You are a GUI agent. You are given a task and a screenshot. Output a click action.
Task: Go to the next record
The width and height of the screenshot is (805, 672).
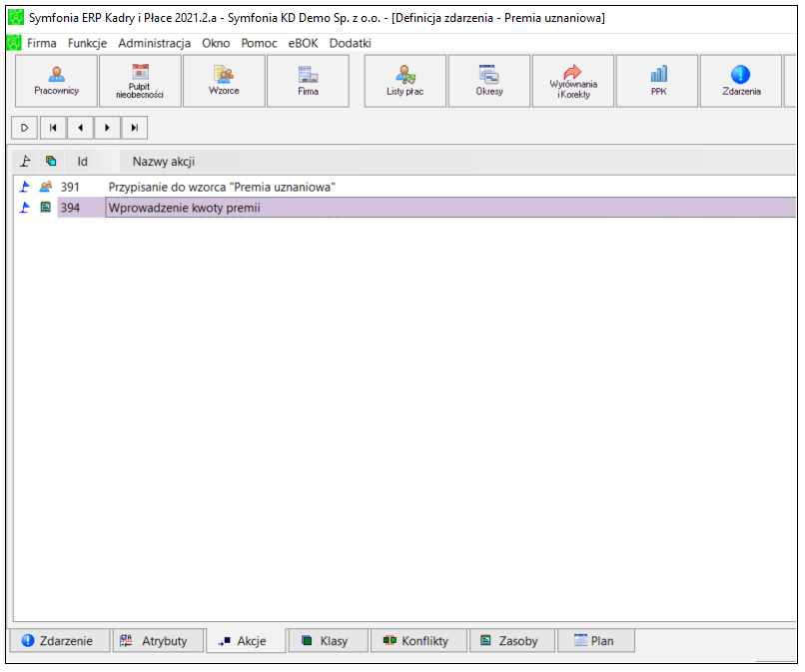[x=107, y=128]
